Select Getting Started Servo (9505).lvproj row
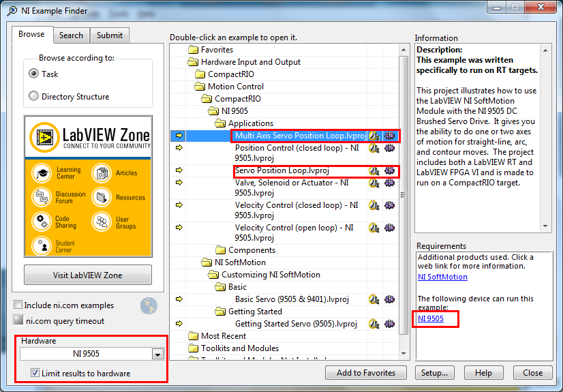Image resolution: width=563 pixels, height=392 pixels. [x=296, y=324]
